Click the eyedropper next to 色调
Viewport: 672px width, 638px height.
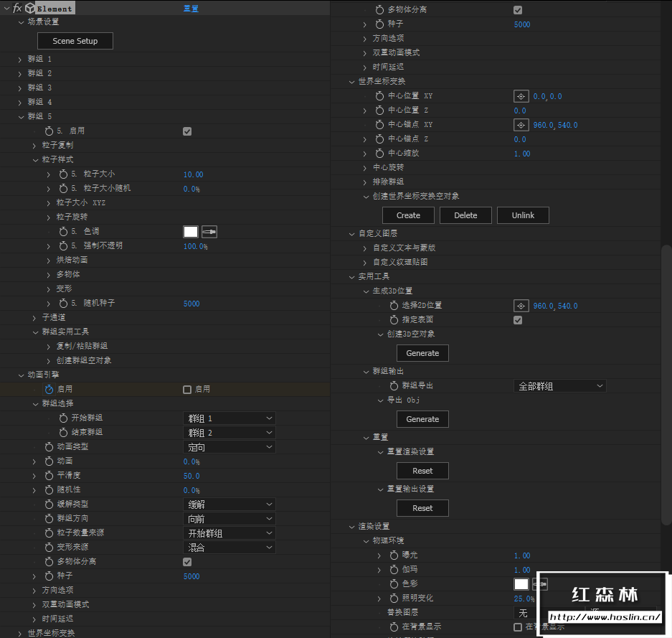(209, 231)
